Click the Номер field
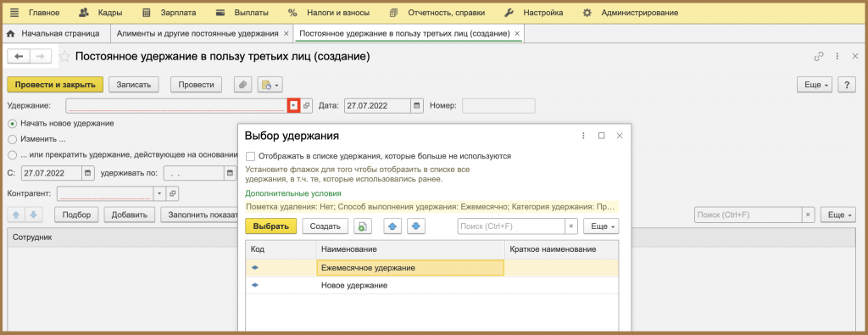 pos(498,105)
